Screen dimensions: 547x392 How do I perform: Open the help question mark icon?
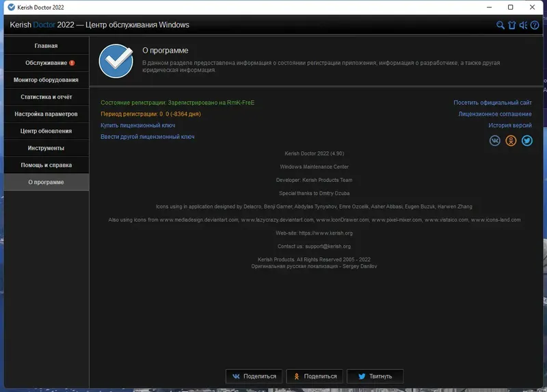pyautogui.click(x=535, y=25)
